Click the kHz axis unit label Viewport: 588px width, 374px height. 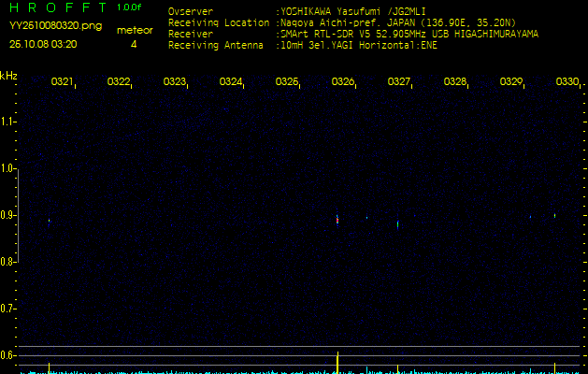pos(8,75)
